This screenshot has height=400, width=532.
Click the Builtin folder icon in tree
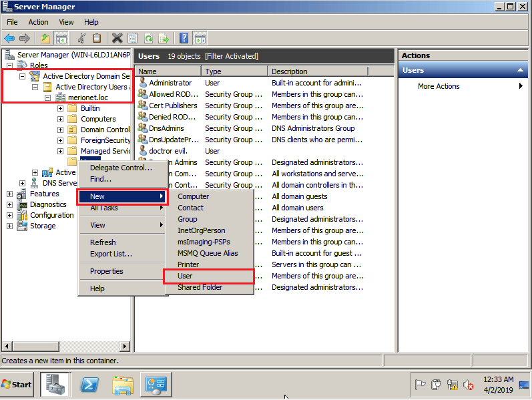pyautogui.click(x=72, y=108)
